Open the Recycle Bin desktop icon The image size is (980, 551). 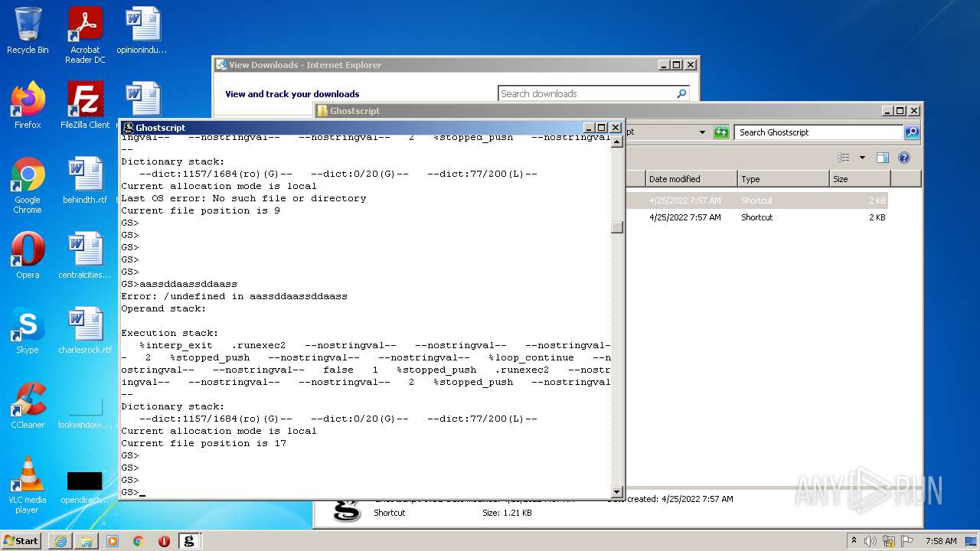point(28,31)
